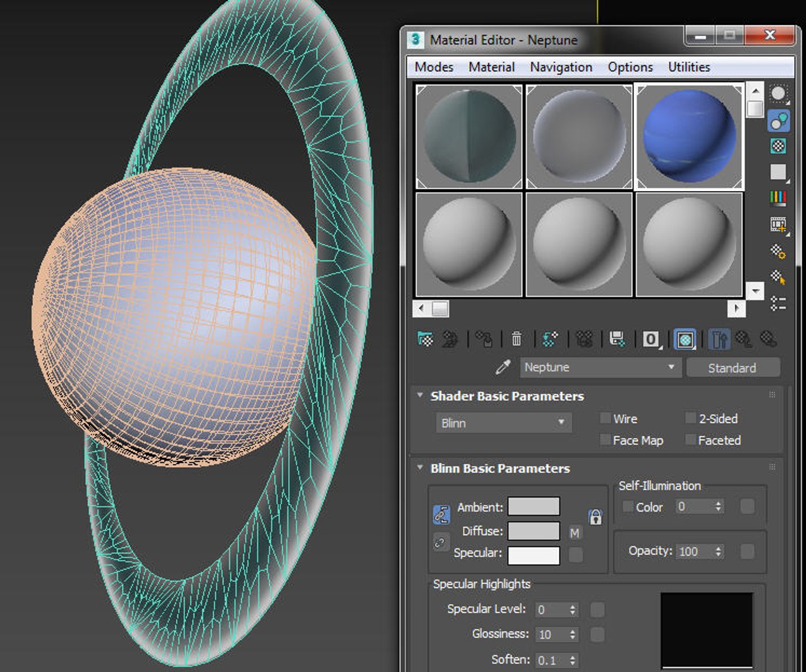Viewport: 806px width, 672px height.
Task: Click the Go to Parent icon
Action: [x=743, y=339]
